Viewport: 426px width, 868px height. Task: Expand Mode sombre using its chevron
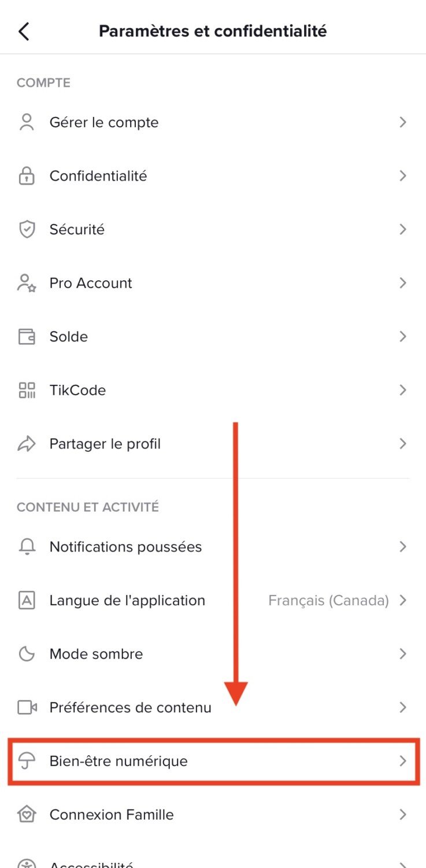click(x=403, y=654)
